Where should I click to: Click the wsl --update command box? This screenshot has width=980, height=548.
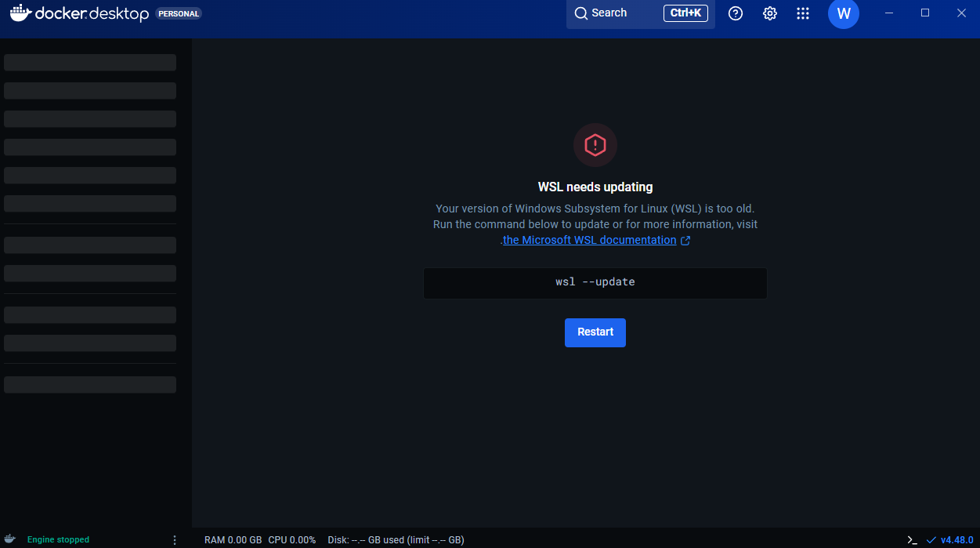click(595, 282)
